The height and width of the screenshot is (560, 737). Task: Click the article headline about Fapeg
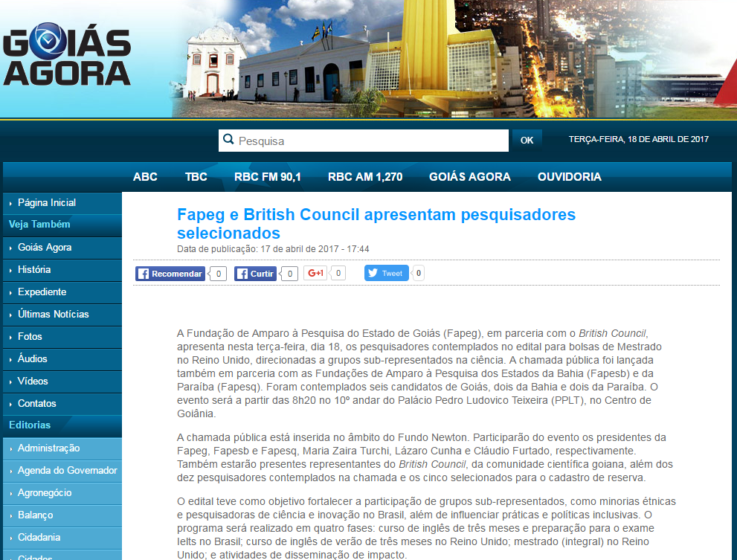pyautogui.click(x=376, y=224)
